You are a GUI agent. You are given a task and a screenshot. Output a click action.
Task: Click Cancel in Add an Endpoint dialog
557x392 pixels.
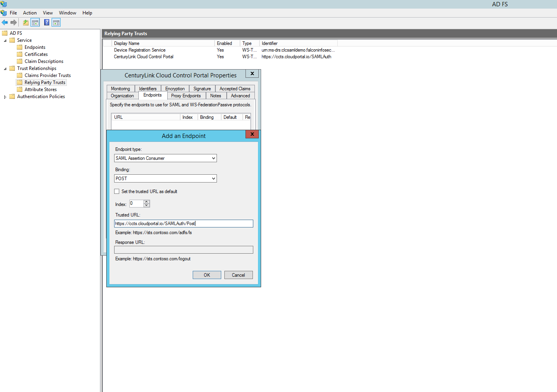[238, 275]
